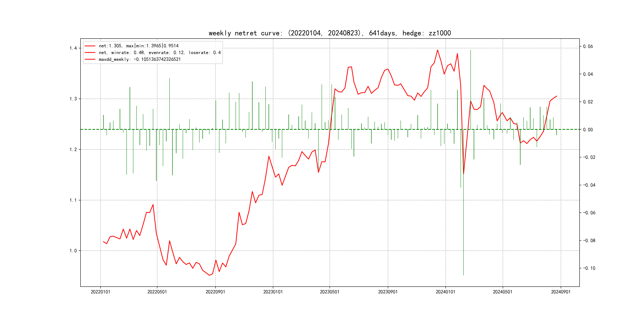Click the 20240901 x-axis date label

561,292
